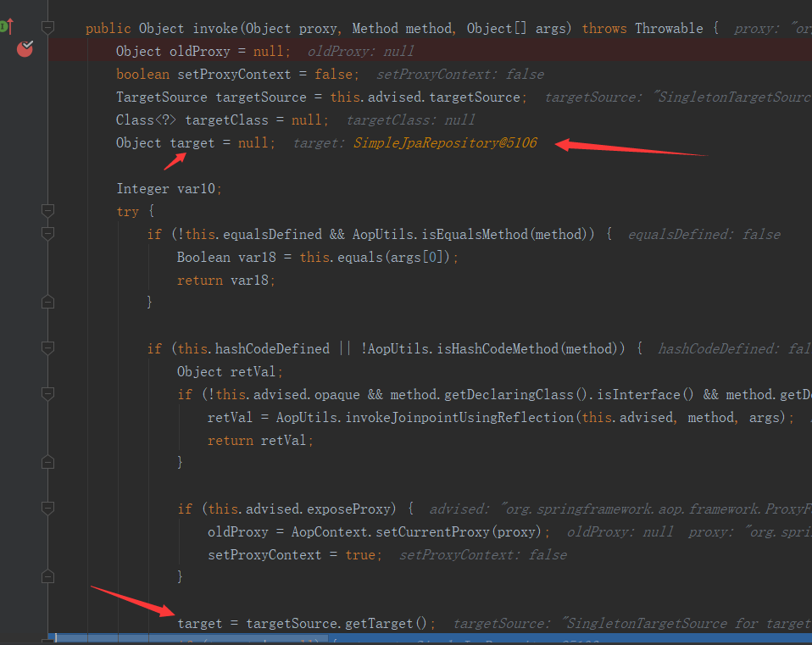Click inline hint 'equalsDefined: false'
Screen dimensions: 812x645
coord(704,235)
